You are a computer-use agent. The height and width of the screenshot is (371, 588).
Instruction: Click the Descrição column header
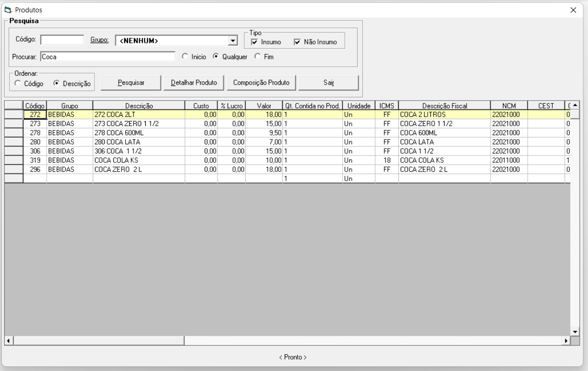pos(139,106)
